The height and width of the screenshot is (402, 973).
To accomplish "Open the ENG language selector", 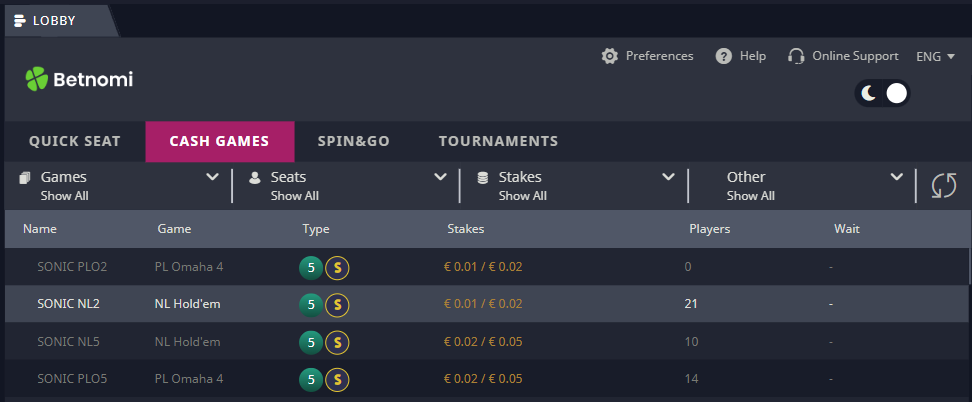I will tap(936, 56).
